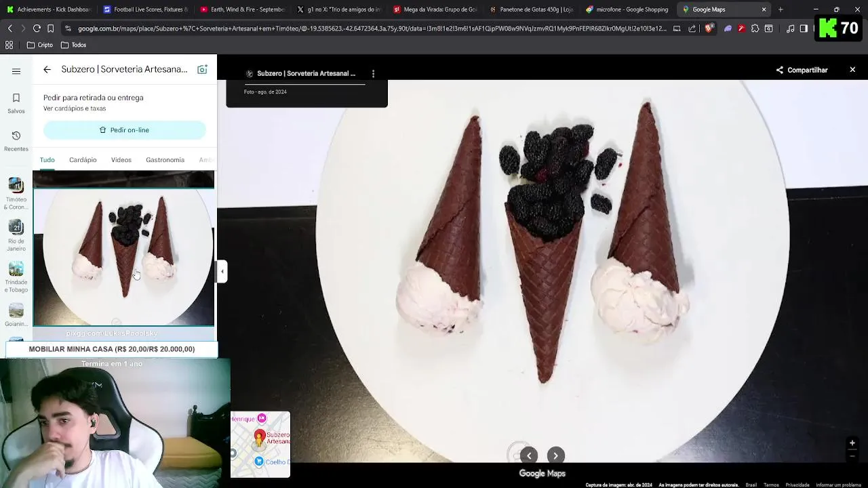868x488 pixels.
Task: Open the ice cream cones photo thumbnail
Action: coord(124,258)
